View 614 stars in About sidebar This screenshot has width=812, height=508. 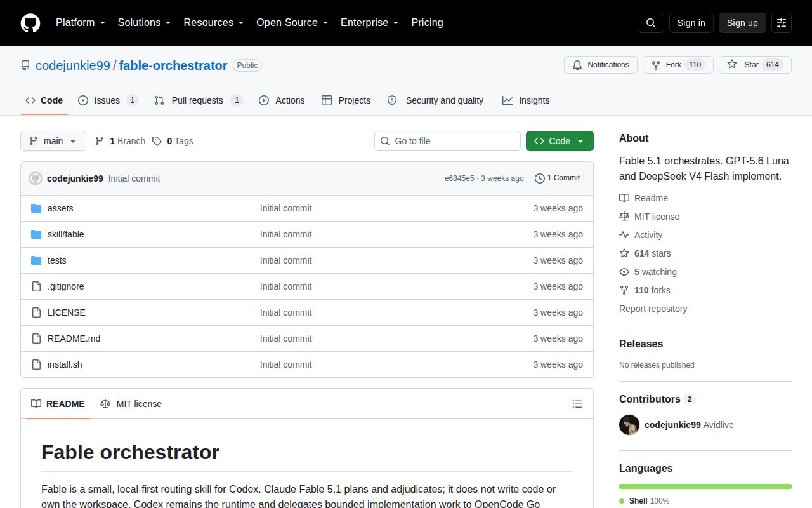pos(645,253)
